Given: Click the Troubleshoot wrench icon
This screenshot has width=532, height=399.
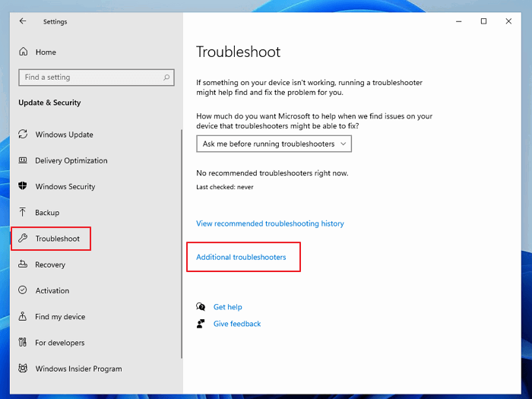Looking at the screenshot, I should pyautogui.click(x=23, y=238).
